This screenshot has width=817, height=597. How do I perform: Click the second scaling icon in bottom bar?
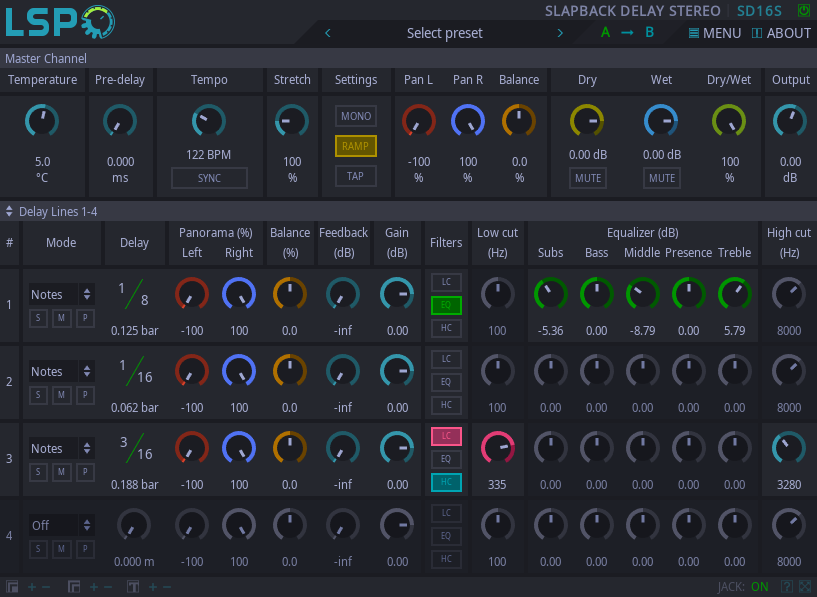(73, 587)
